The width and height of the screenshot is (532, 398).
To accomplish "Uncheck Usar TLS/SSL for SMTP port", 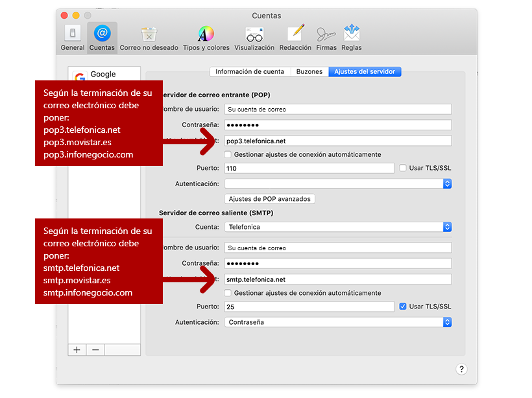I will (x=403, y=307).
